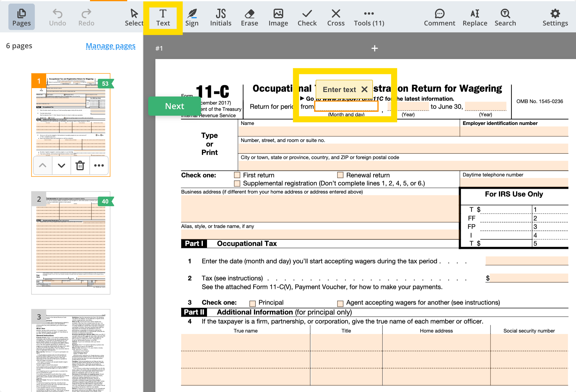Select page 2 thumbnail
576x392 pixels.
(71, 243)
